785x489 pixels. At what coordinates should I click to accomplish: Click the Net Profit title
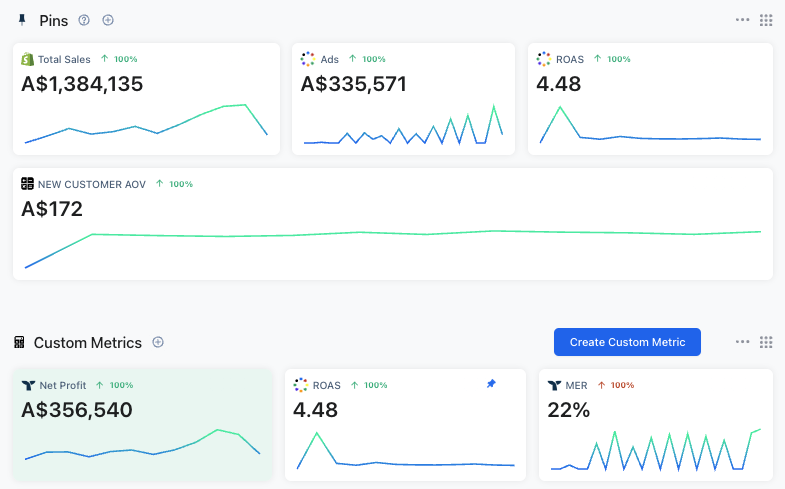pyautogui.click(x=63, y=385)
